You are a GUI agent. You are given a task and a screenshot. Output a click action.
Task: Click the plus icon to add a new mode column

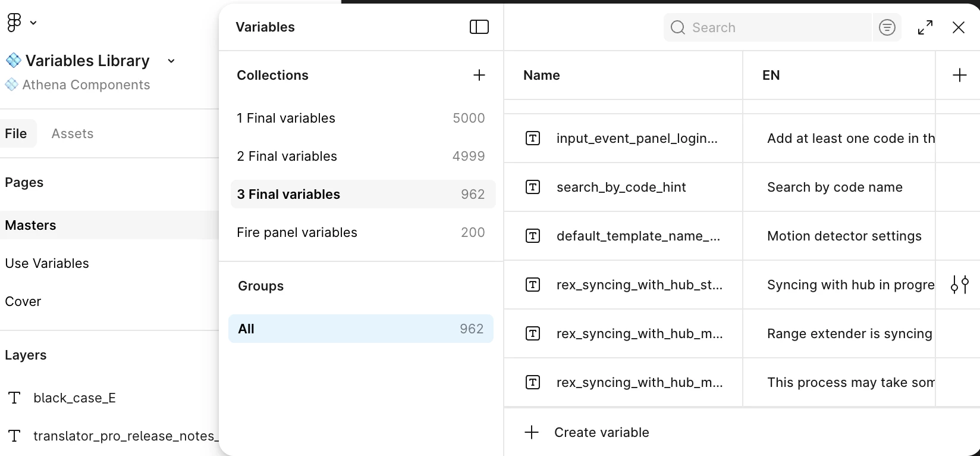959,75
